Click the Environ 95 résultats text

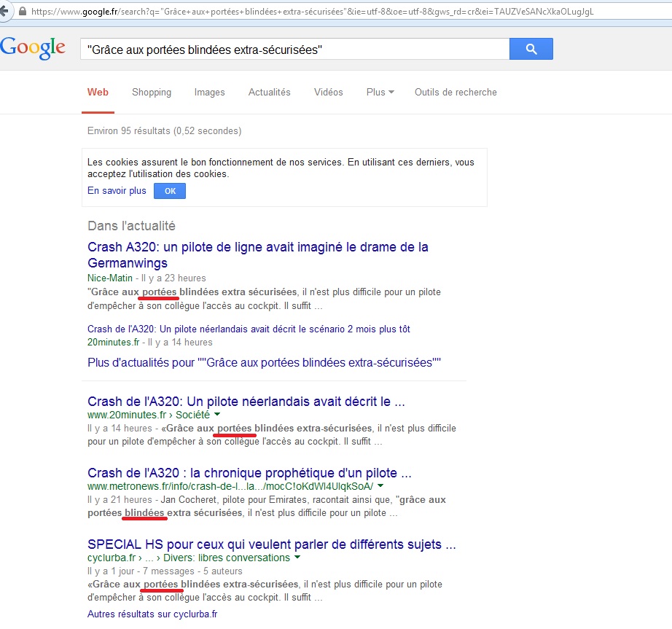pyautogui.click(x=164, y=130)
